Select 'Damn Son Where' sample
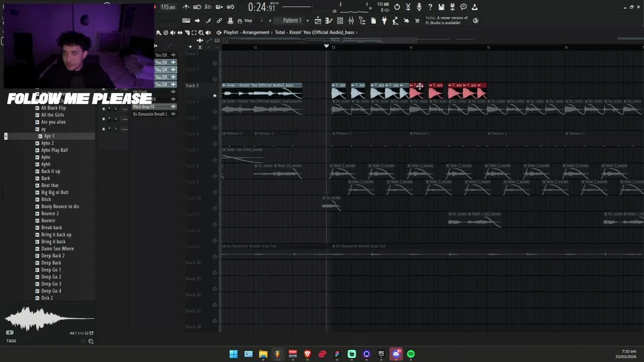 coord(57,248)
